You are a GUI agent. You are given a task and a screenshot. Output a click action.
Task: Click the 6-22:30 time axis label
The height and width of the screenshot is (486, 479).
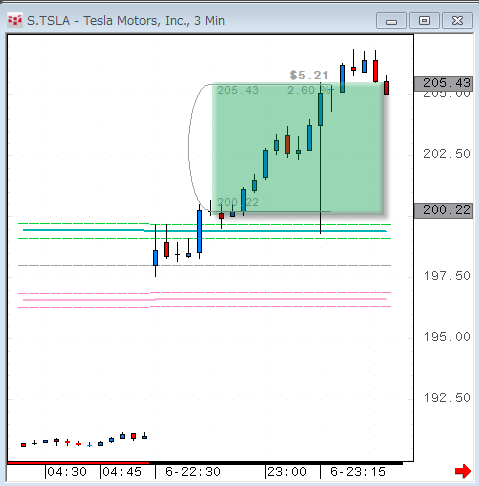tap(193, 472)
